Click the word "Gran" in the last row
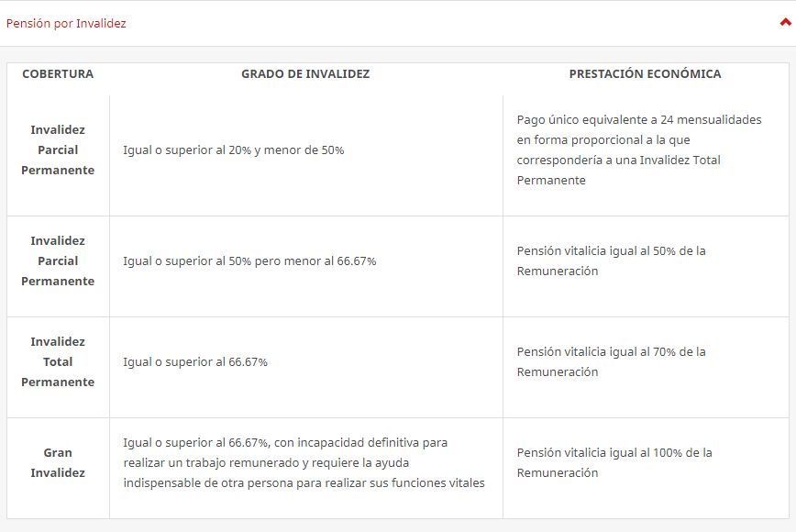796x532 pixels. pyautogui.click(x=58, y=453)
